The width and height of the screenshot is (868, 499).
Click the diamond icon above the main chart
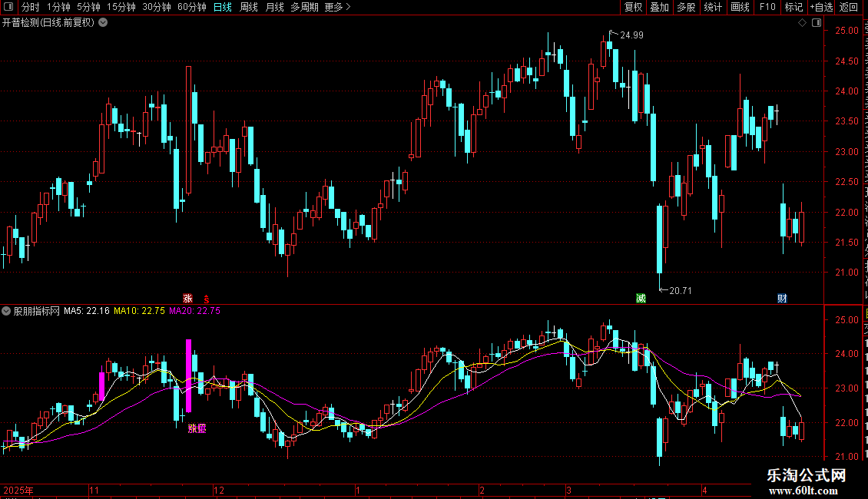802,23
